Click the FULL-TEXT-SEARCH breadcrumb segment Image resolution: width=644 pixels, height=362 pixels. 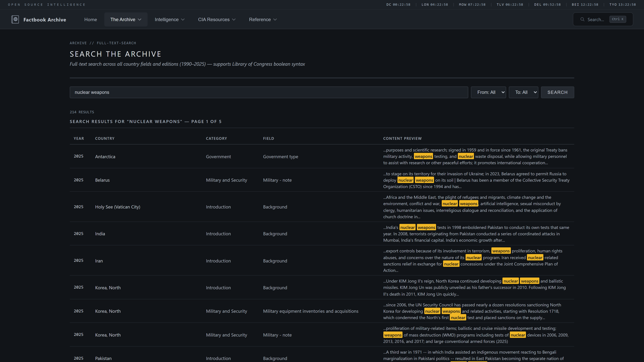pyautogui.click(x=117, y=43)
